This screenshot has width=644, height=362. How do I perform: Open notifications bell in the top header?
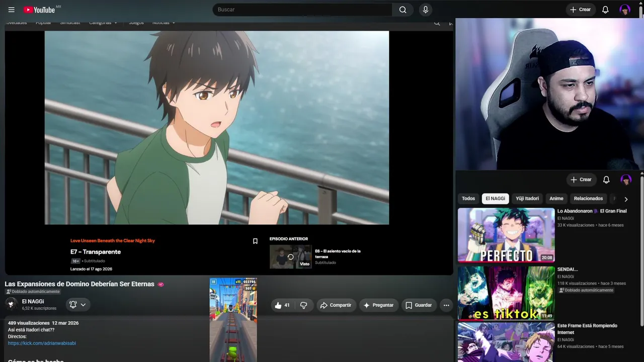tap(606, 10)
